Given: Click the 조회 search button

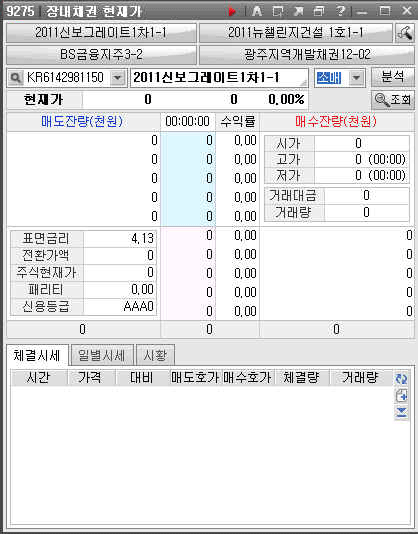Looking at the screenshot, I should pos(393,100).
